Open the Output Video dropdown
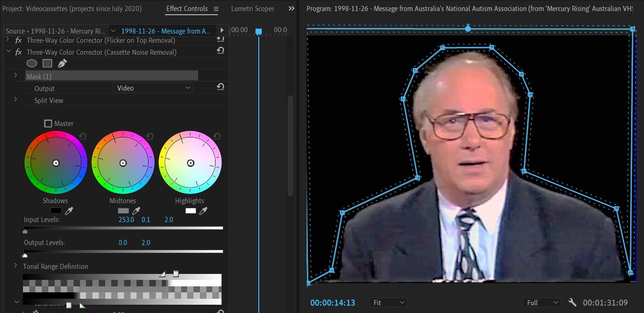644x313 pixels. coord(153,88)
